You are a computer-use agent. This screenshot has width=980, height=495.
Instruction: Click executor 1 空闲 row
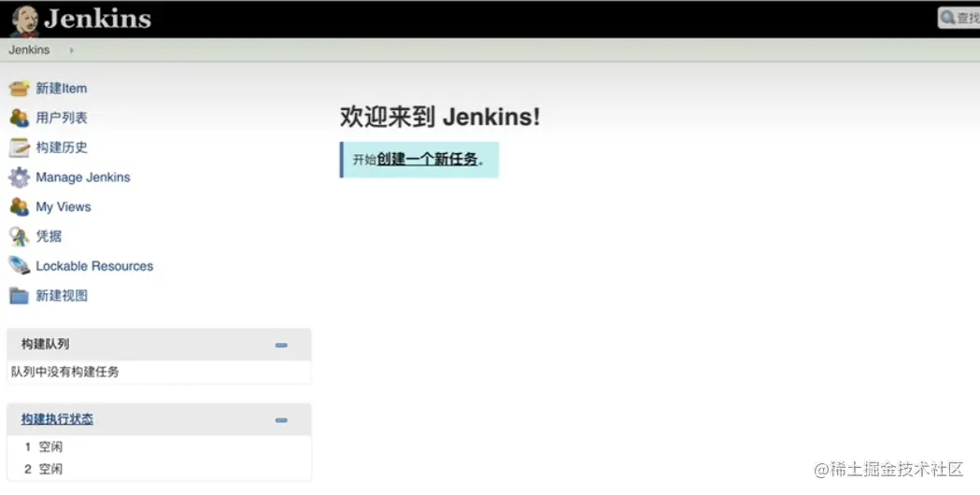159,446
